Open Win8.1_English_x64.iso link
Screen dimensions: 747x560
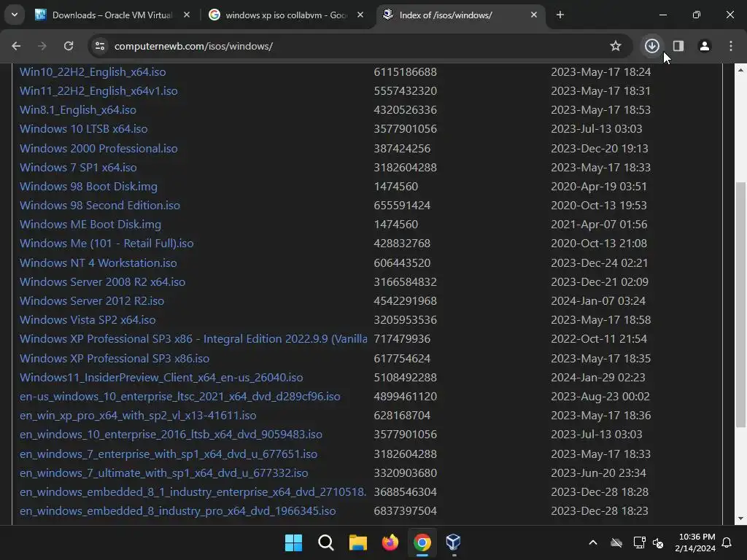[x=77, y=110]
